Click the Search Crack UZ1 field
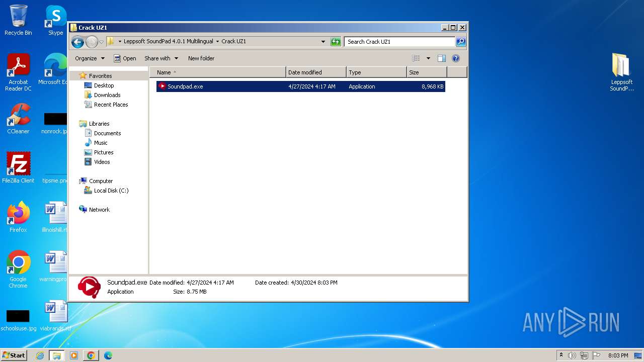644x362 pixels. tap(400, 42)
